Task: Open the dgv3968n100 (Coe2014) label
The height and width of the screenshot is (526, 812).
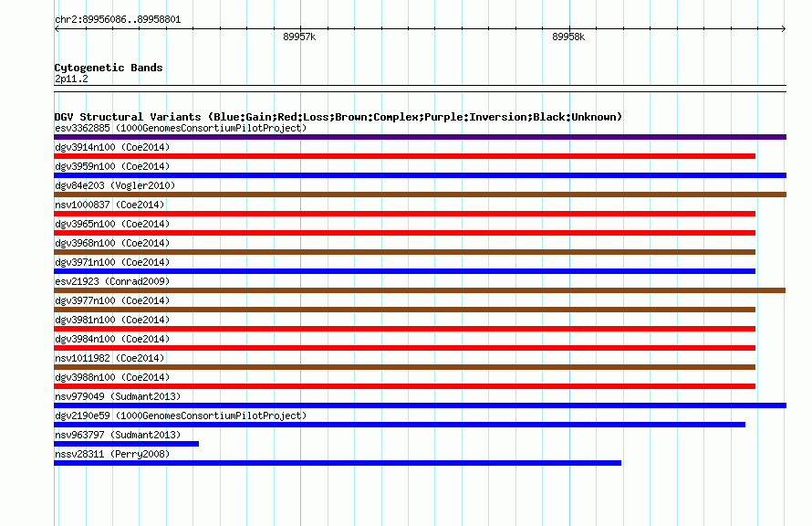Action: point(112,243)
